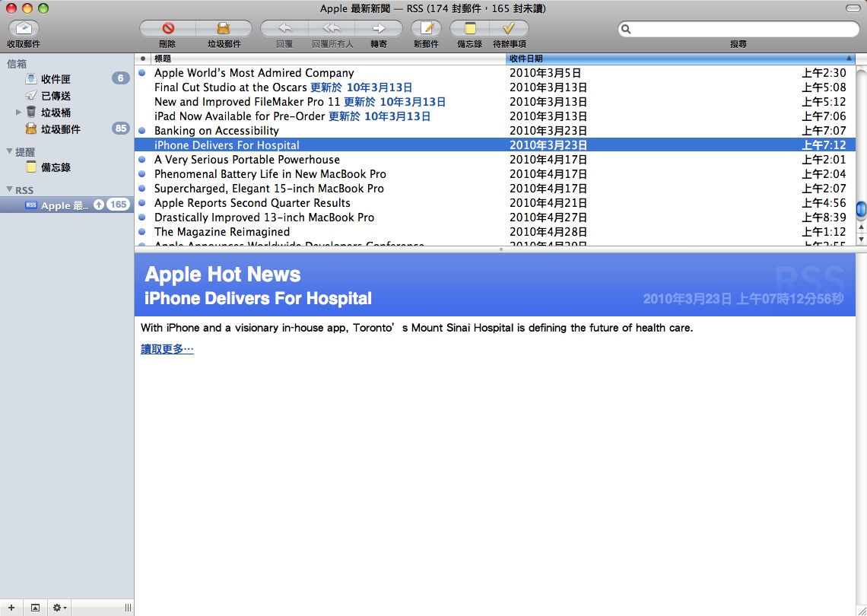The width and height of the screenshot is (867, 616).
Task: Mark message as junk with 垃圾郵件 icon
Action: (226, 28)
